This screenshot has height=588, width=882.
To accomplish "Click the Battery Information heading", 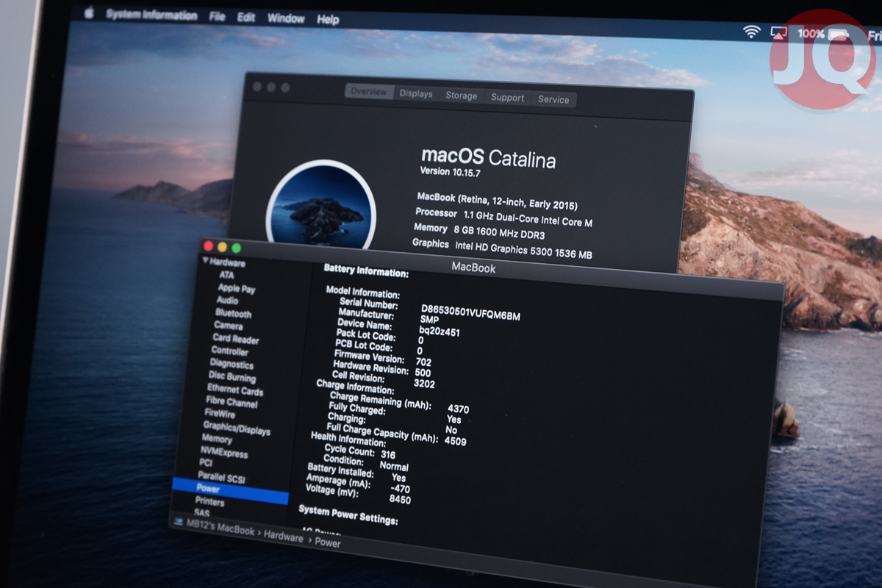I will point(366,271).
